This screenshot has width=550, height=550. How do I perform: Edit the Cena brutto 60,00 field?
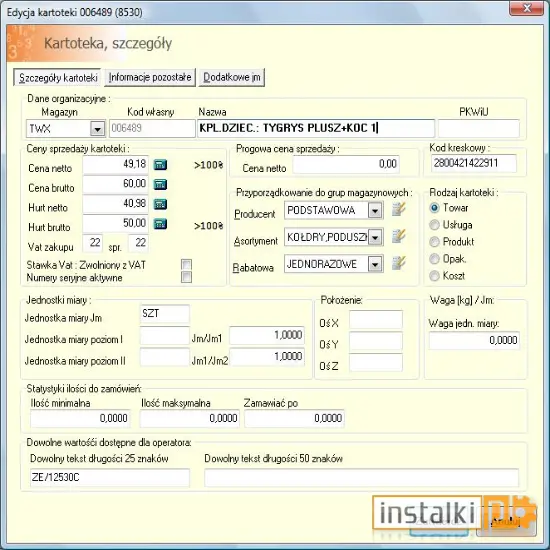115,184
